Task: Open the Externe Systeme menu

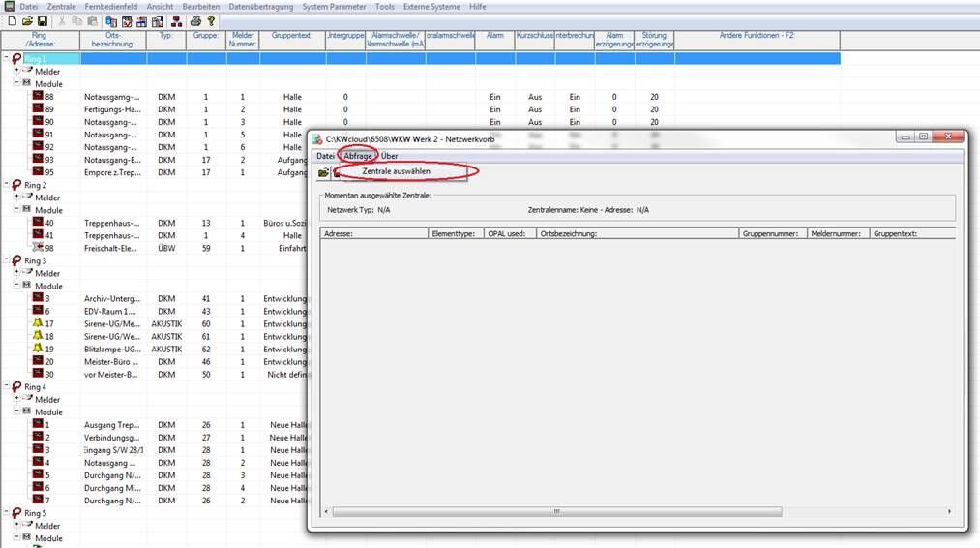Action: (x=431, y=6)
